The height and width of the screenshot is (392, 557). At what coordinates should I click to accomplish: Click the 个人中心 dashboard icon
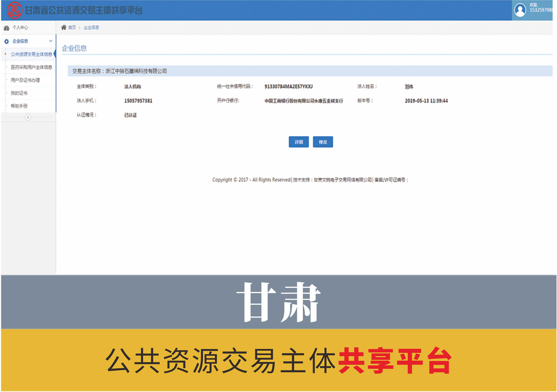6,28
